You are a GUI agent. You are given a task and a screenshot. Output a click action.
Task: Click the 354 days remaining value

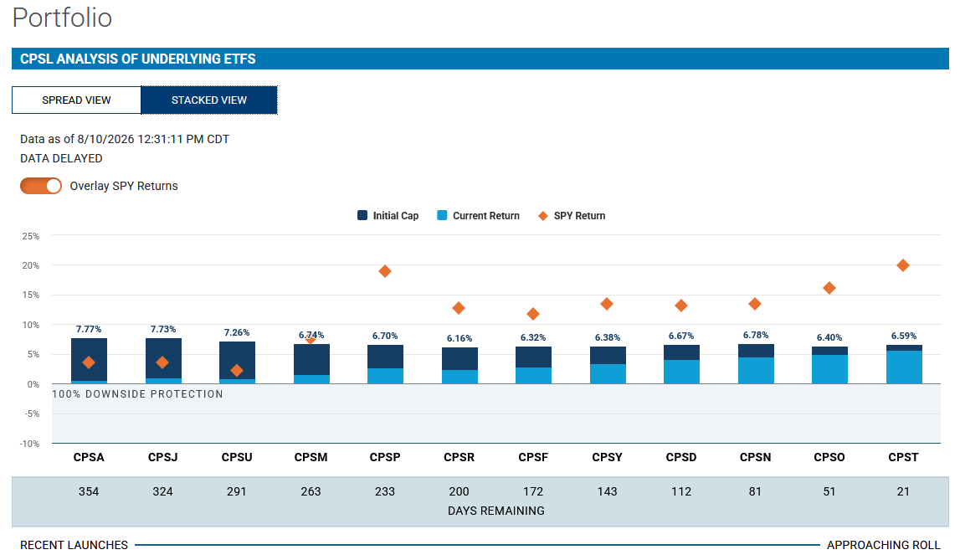89,491
